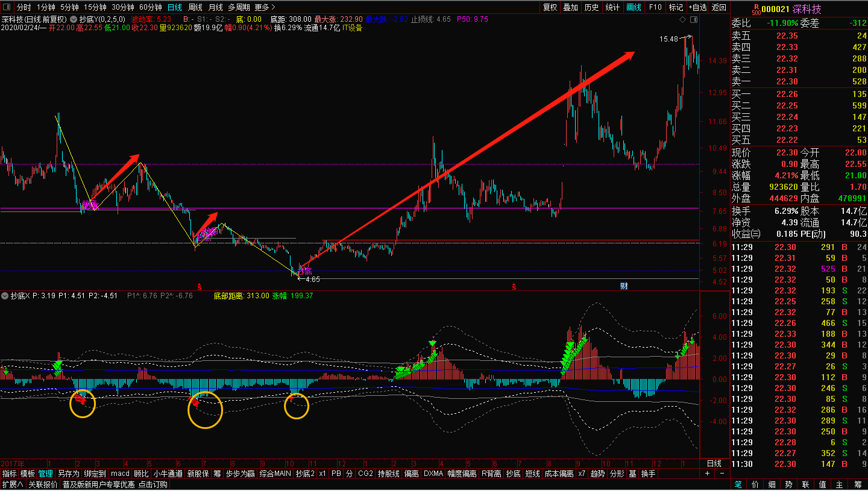Image resolution: width=868 pixels, height=491 pixels.
Task: Click the sidebar panel toggle icon at top-left
Action: coord(7,7)
